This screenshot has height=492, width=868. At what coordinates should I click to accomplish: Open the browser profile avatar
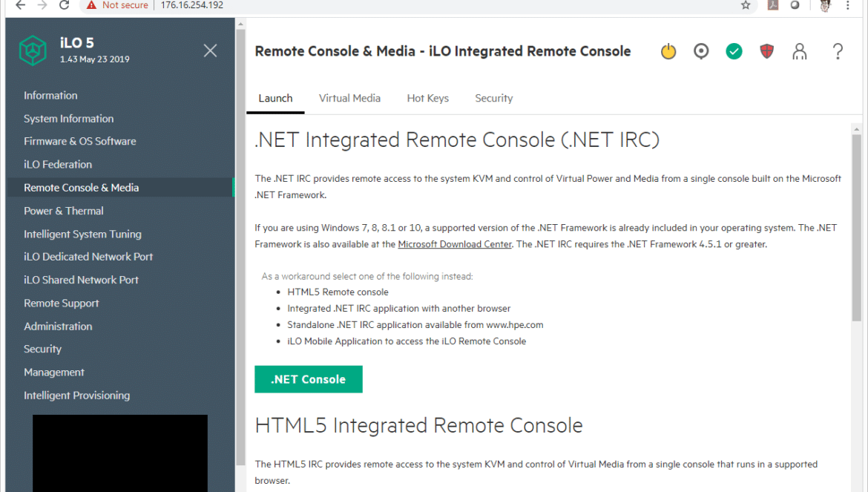click(x=825, y=5)
